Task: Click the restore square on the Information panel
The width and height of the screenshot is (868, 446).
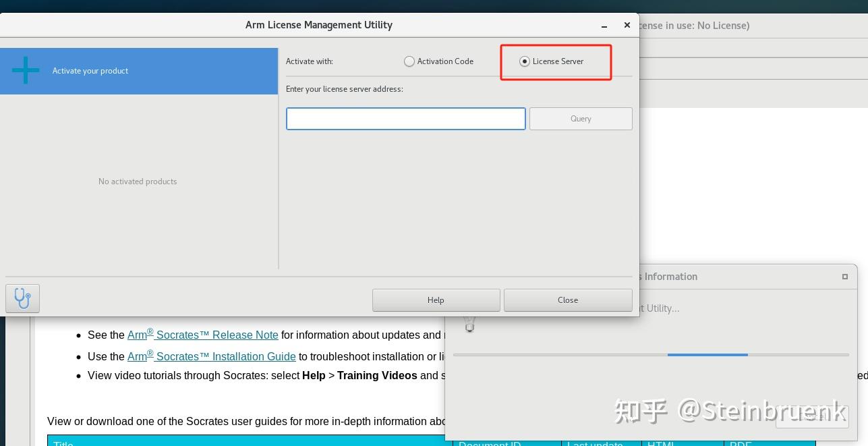Action: (844, 277)
